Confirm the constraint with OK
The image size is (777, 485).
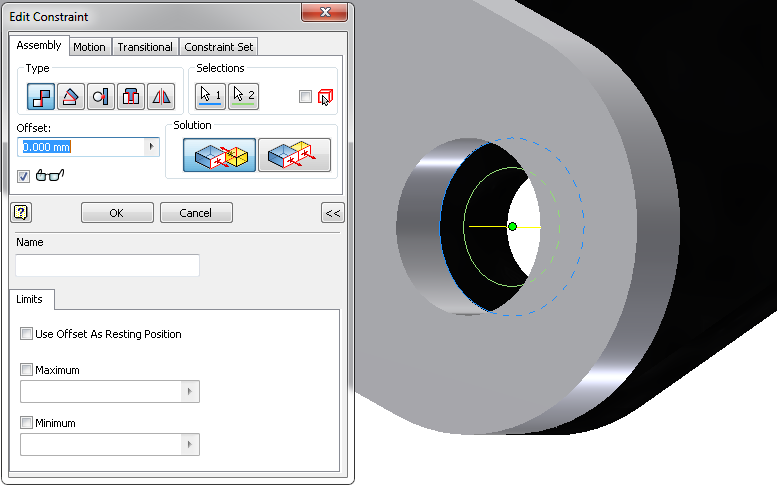117,213
